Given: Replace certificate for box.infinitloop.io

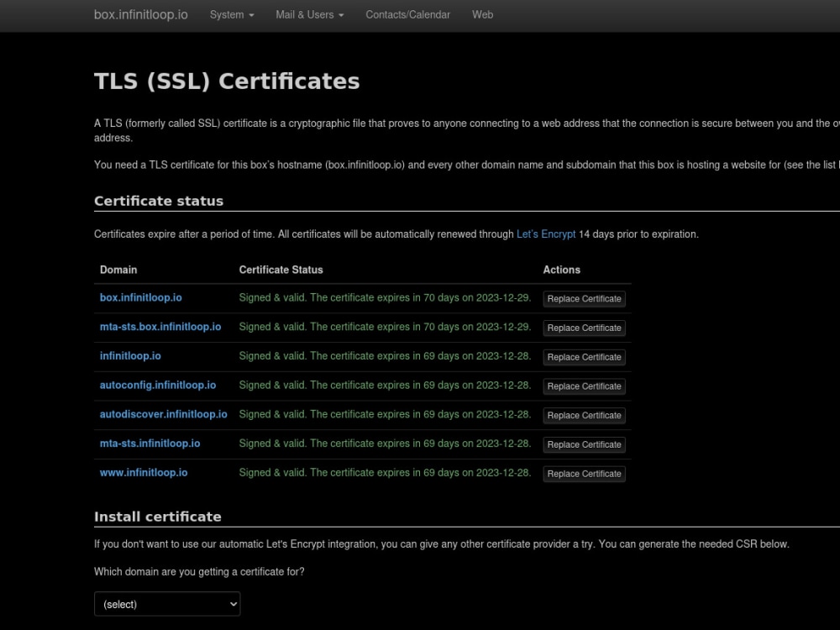Looking at the screenshot, I should 584,299.
